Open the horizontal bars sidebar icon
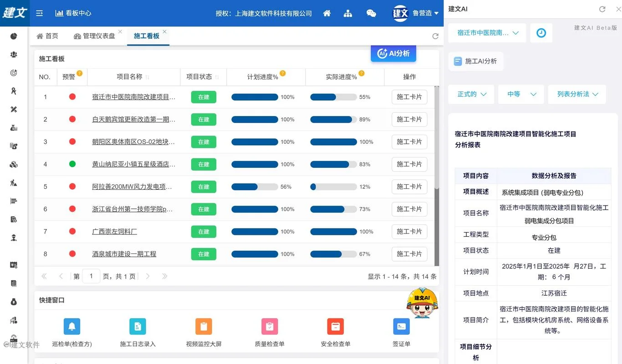Image resolution: width=622 pixels, height=364 pixels. coord(14,201)
